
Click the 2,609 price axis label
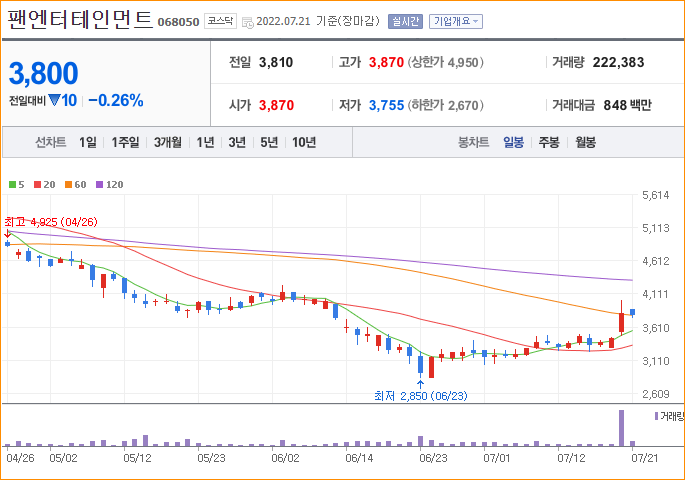click(x=656, y=394)
